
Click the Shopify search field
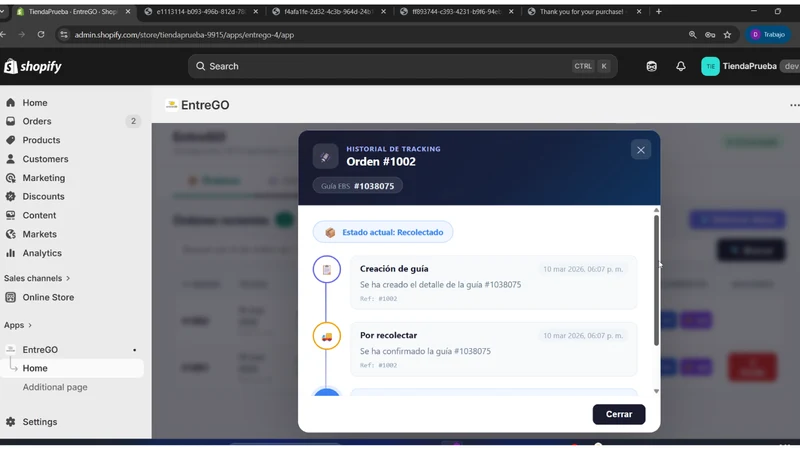tap(403, 66)
